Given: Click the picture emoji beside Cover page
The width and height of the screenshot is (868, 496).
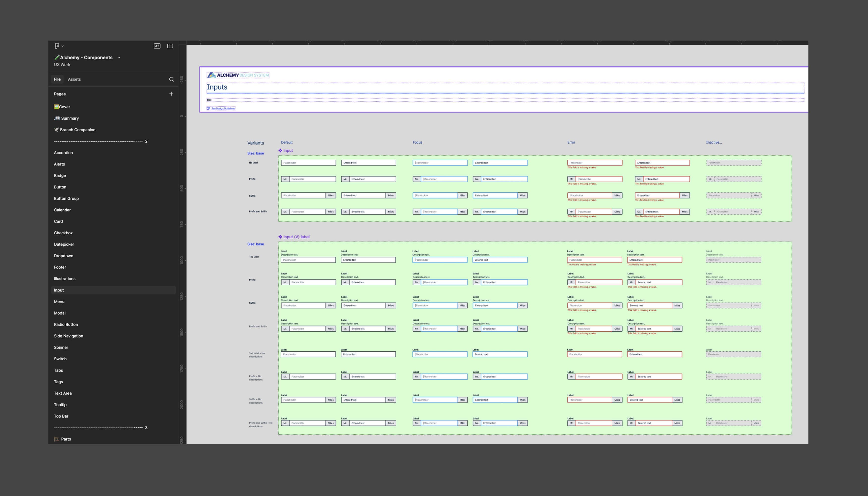Looking at the screenshot, I should 56,107.
